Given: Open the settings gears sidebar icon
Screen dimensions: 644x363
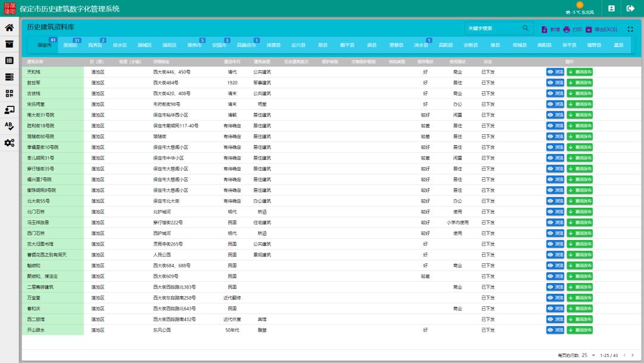Looking at the screenshot, I should pos(9,143).
